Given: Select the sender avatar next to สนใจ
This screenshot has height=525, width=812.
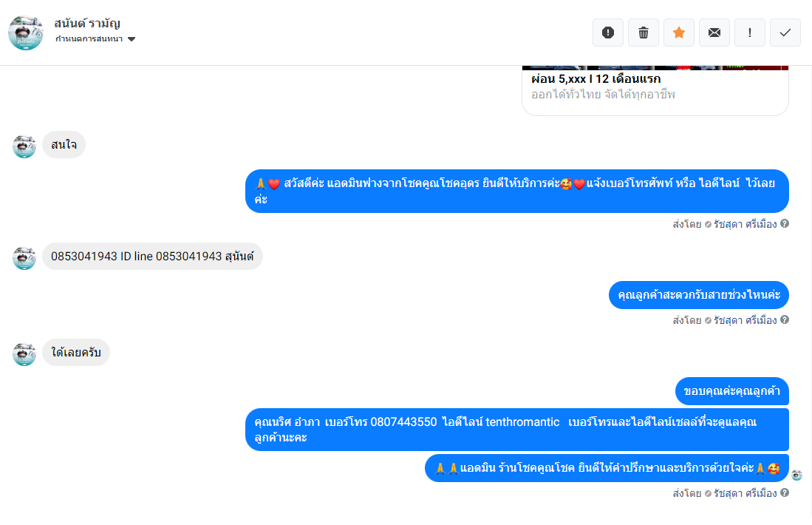Looking at the screenshot, I should pyautogui.click(x=24, y=146).
